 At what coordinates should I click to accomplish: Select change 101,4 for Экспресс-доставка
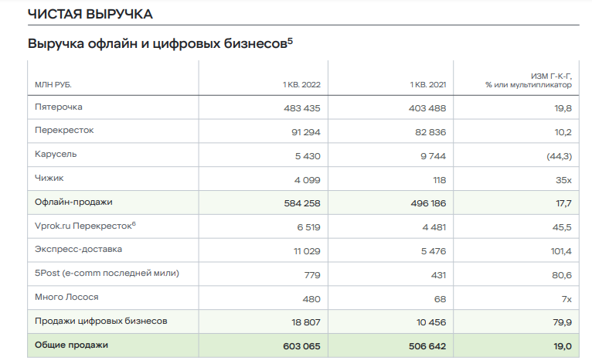point(561,251)
